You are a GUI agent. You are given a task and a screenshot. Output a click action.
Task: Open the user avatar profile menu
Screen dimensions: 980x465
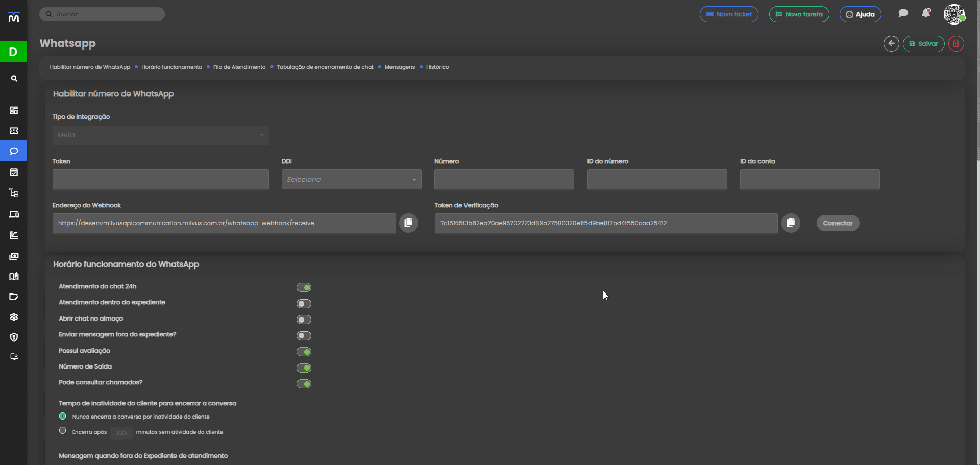tap(954, 14)
